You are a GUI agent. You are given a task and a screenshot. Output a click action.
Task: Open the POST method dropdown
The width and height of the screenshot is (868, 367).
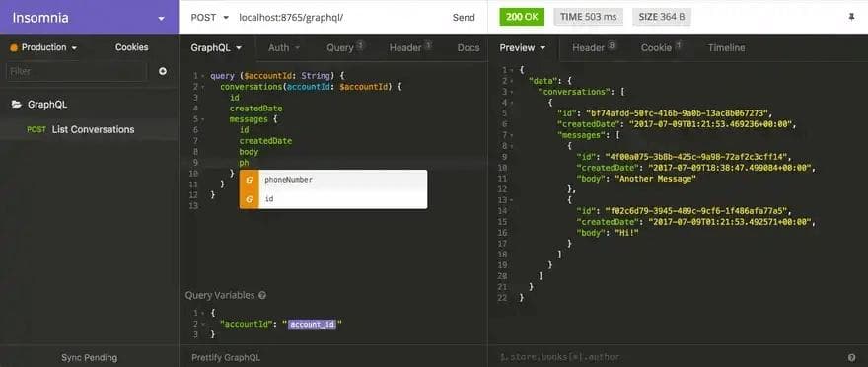[x=210, y=17]
